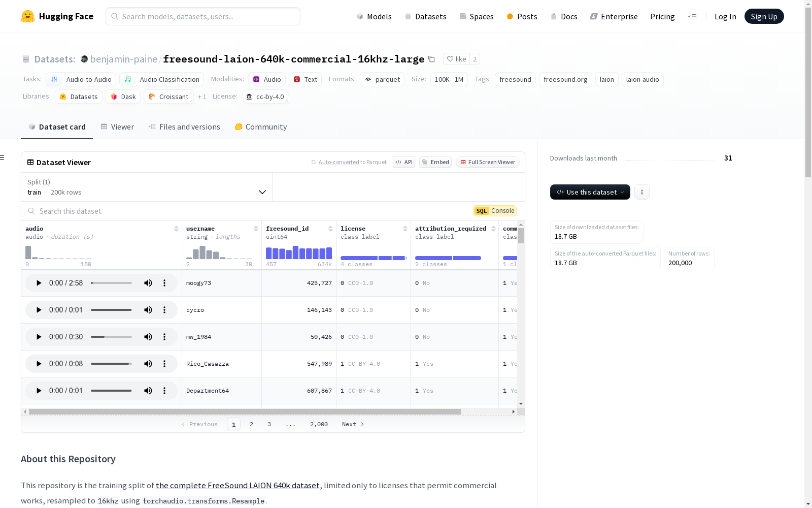Screen dimensions: 812x508
Task: Open the complete FreeSound LAION 640k dataset link
Action: pyautogui.click(x=238, y=485)
